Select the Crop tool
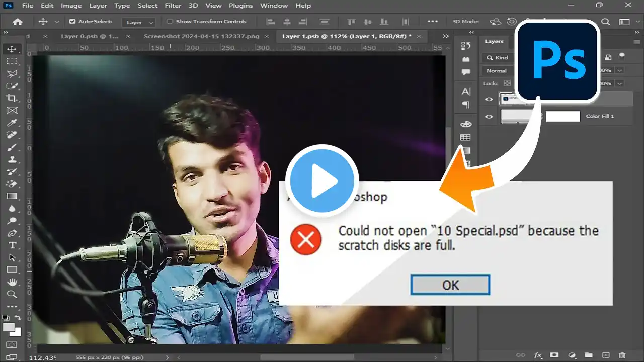This screenshot has width=644, height=362. pos(13,98)
